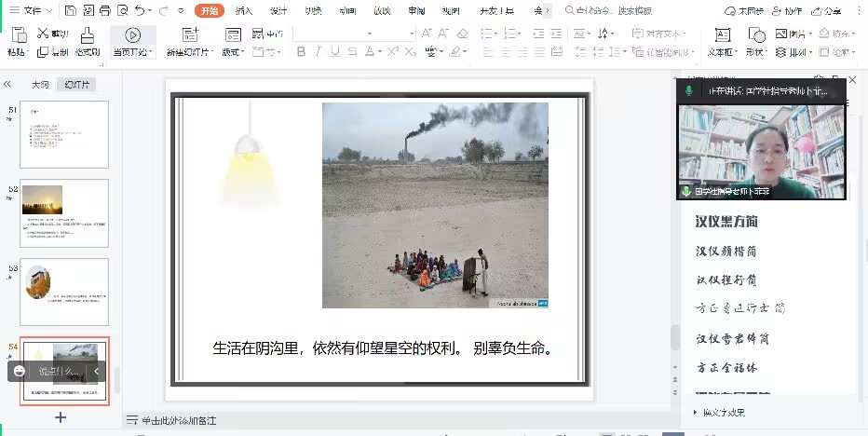
Task: Click the Format Painter (格式刷) icon
Action: pos(88,35)
